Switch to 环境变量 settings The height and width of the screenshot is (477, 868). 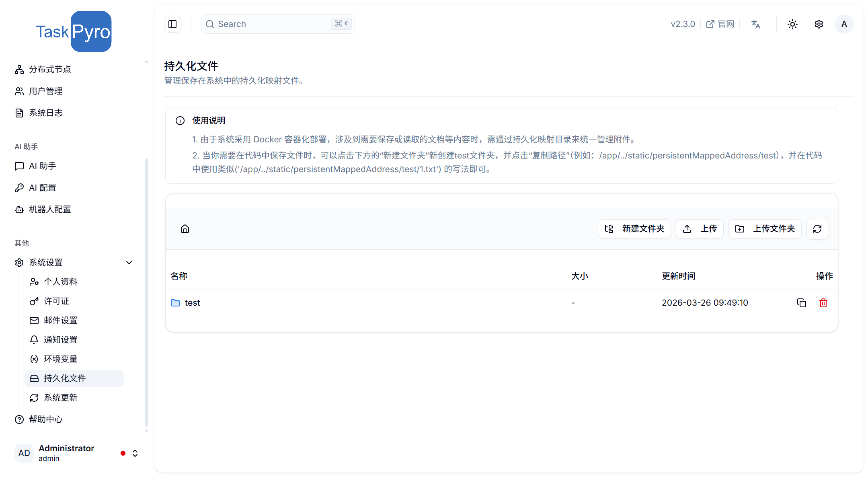pos(61,359)
